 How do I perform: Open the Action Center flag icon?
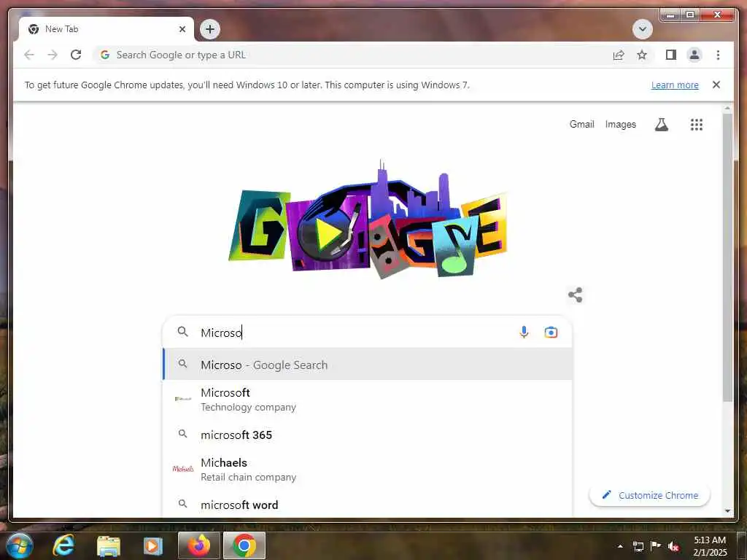click(656, 545)
